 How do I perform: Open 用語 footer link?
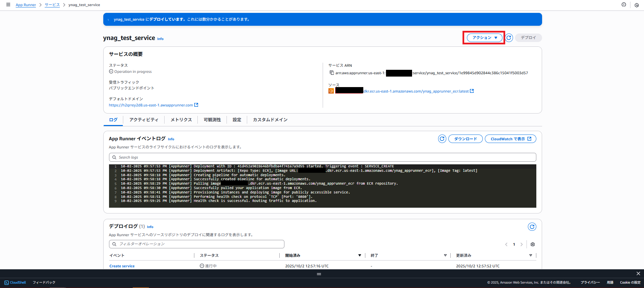[x=610, y=283]
